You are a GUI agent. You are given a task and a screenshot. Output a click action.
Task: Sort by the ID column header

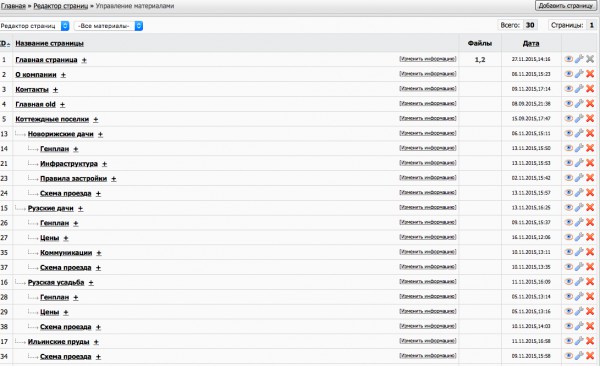(x=5, y=43)
